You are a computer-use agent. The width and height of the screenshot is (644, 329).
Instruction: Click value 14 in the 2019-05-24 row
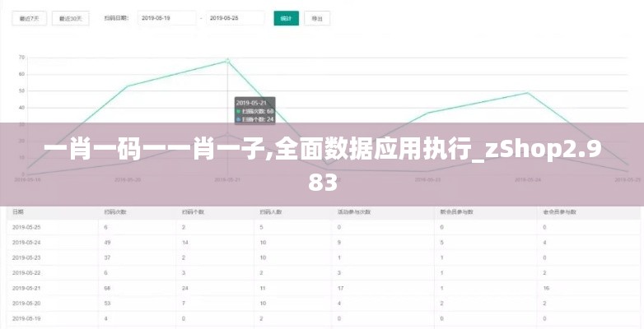click(185, 243)
